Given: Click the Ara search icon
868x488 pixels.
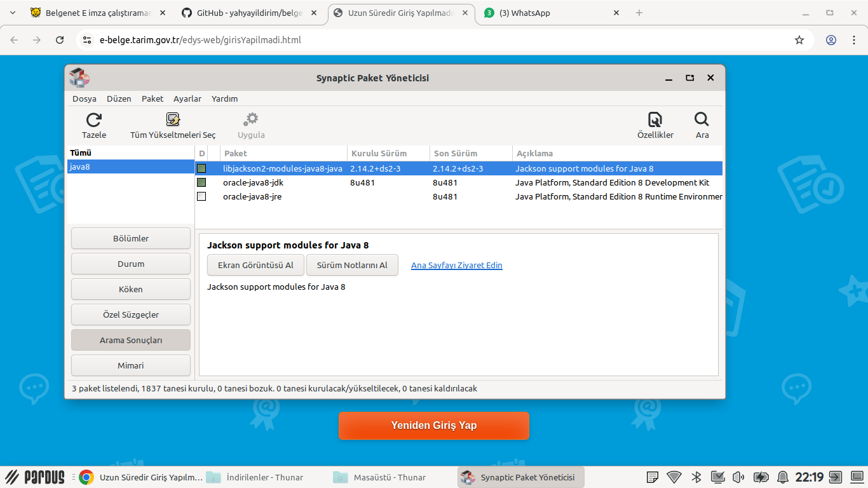Looking at the screenshot, I should pyautogui.click(x=702, y=120).
